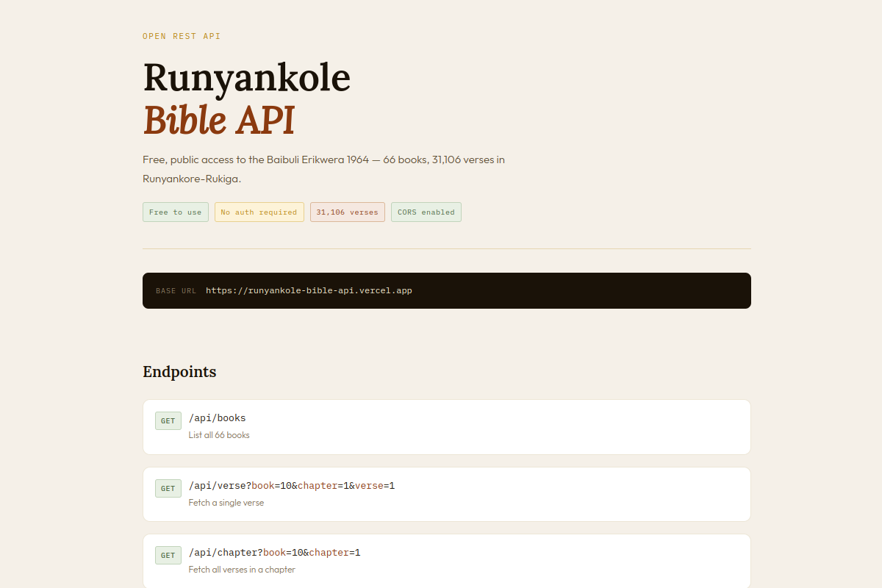882x588 pixels.
Task: Click the 'Endpoints' section heading
Action: (x=179, y=372)
